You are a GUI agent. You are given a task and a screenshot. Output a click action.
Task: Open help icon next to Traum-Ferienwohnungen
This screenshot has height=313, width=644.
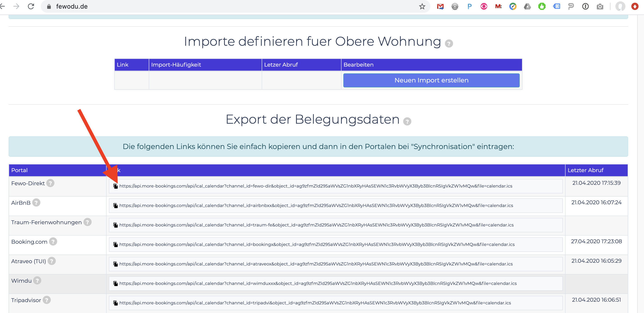pyautogui.click(x=88, y=222)
